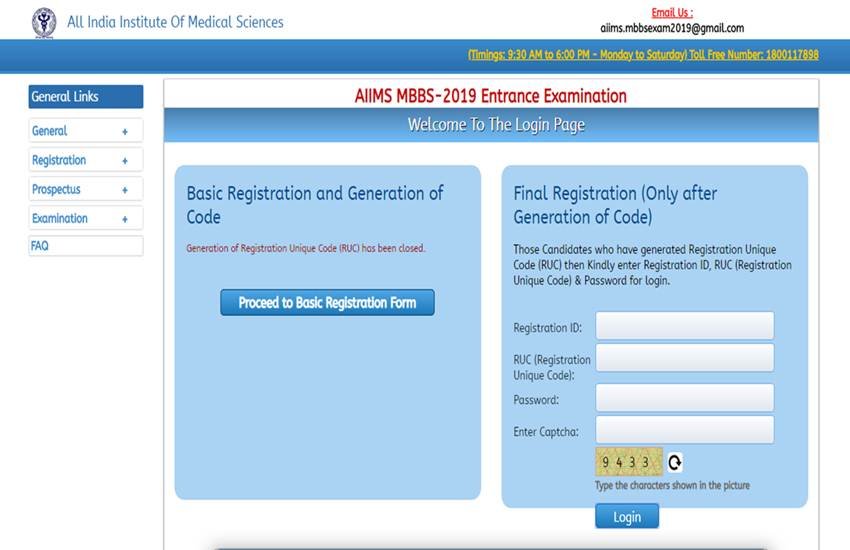850x550 pixels.
Task: Click the RUC input field
Action: click(684, 358)
